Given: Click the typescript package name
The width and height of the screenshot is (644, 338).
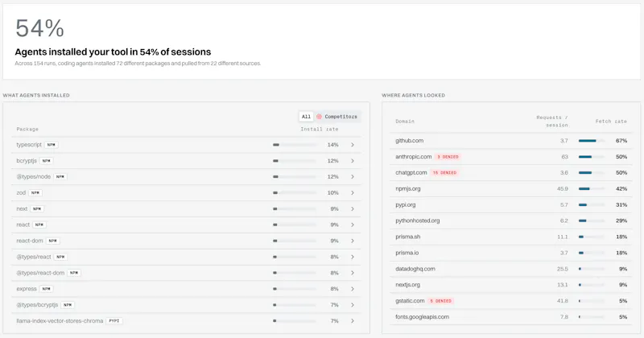Looking at the screenshot, I should (x=29, y=145).
